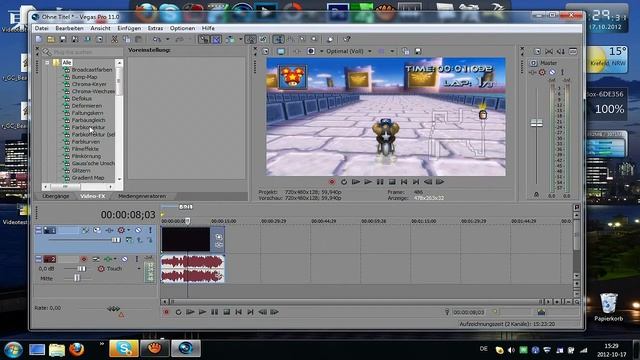Open event pan/crop on the video clip
640x360 pixels.
coord(219,237)
